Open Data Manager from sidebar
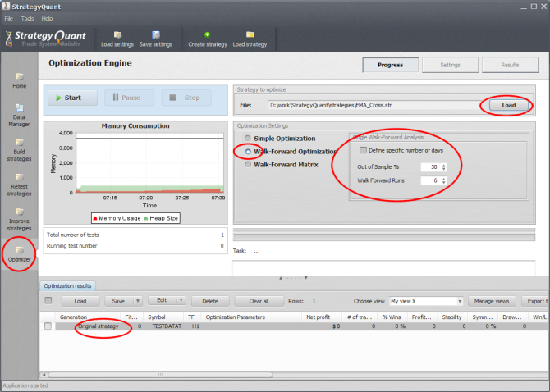This screenshot has height=392, width=550. tap(20, 116)
